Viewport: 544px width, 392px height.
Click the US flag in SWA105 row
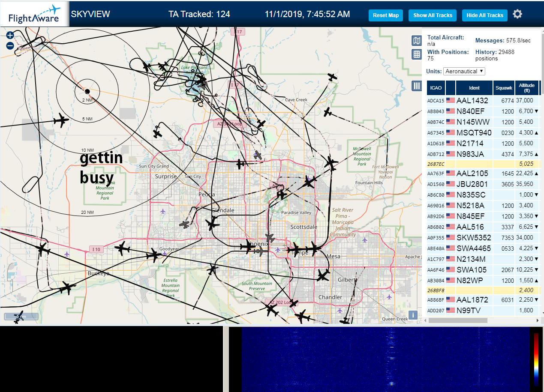point(451,269)
